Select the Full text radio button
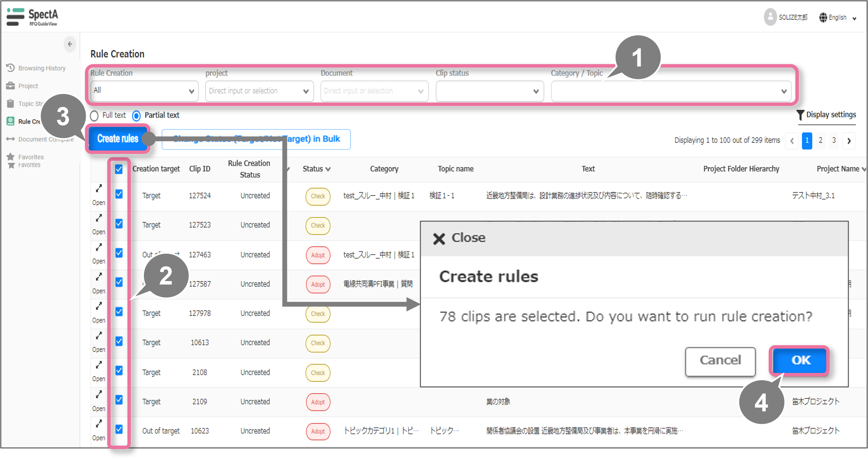The image size is (868, 459). (x=95, y=116)
